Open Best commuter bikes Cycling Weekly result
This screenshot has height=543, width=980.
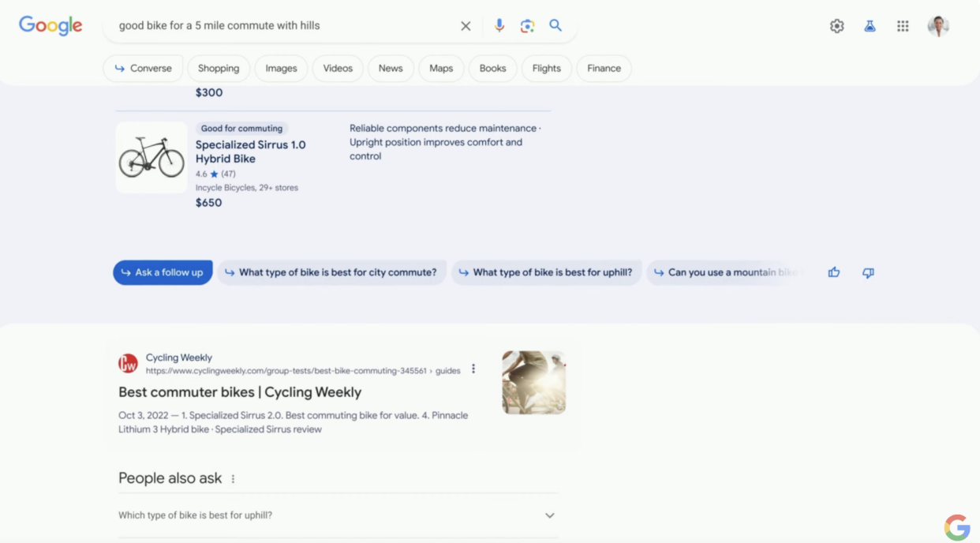coord(240,392)
